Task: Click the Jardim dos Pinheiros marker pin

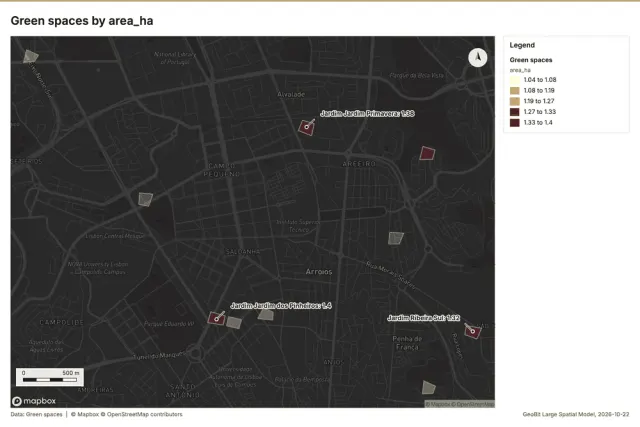Action: (x=217, y=319)
